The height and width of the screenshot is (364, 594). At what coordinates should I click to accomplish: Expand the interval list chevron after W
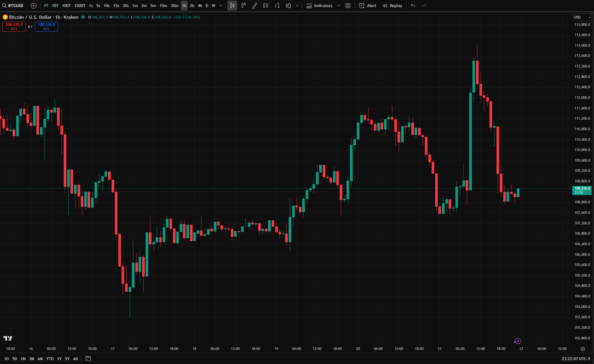tap(221, 6)
